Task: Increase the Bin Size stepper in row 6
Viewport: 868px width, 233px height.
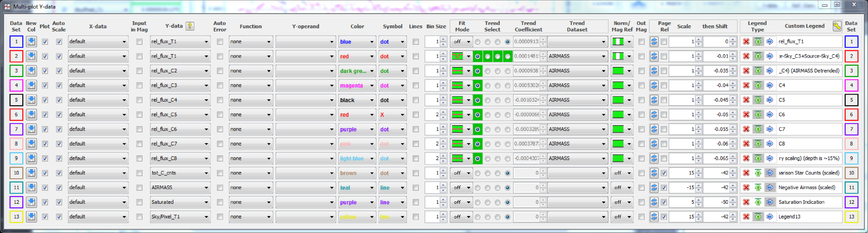Action: pos(443,113)
